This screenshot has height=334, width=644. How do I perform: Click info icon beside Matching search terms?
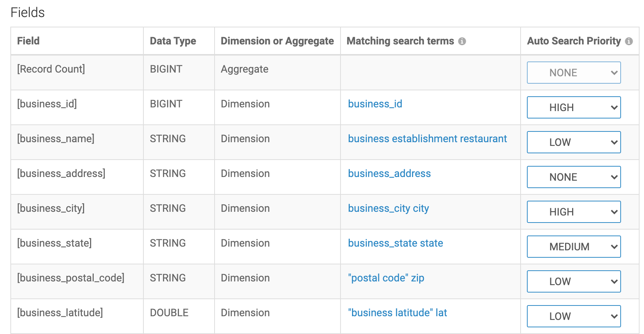(462, 41)
